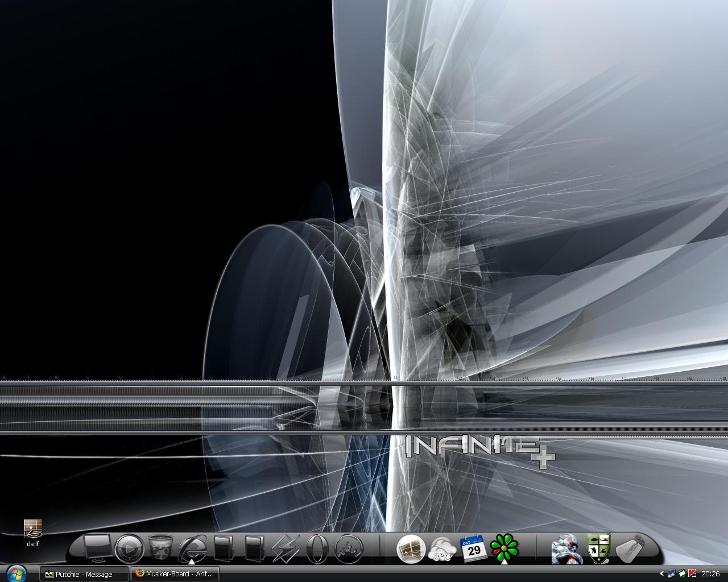Viewport: 728px width, 582px height.
Task: Open the calendar icon showing 29
Action: [x=474, y=549]
